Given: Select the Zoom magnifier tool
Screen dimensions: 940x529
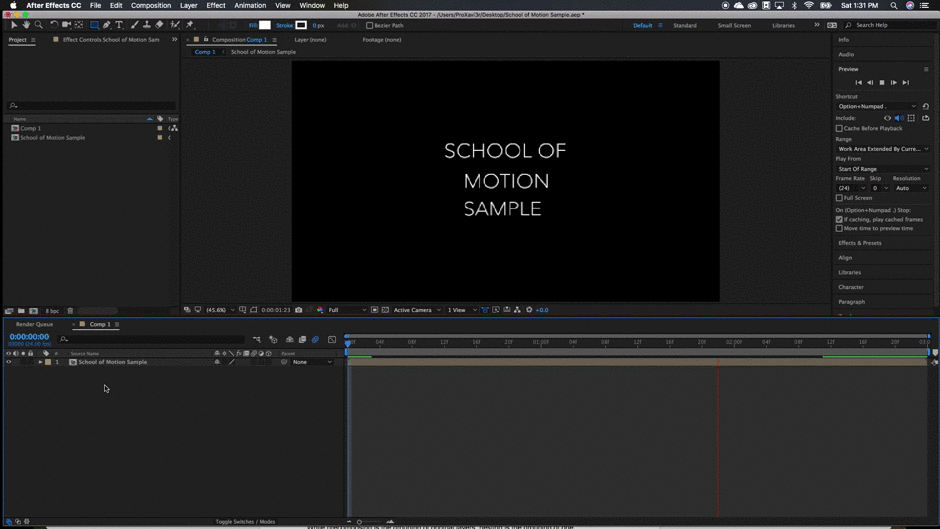Looking at the screenshot, I should 38,25.
